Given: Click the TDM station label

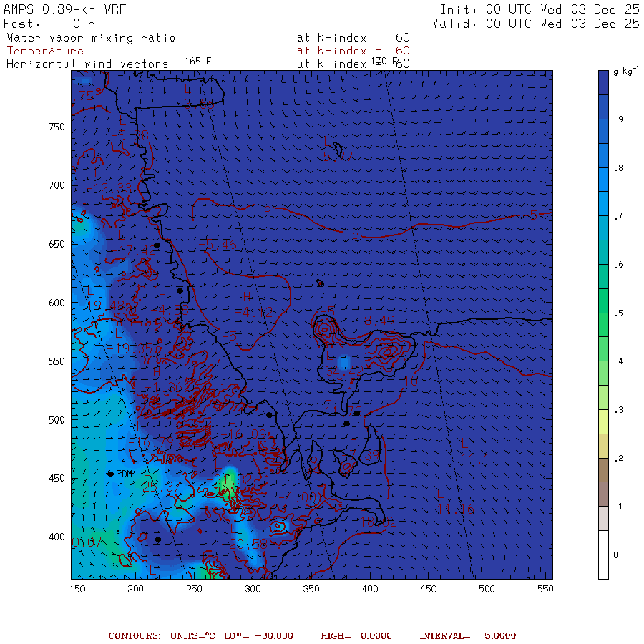Looking at the screenshot, I should coord(125,474).
